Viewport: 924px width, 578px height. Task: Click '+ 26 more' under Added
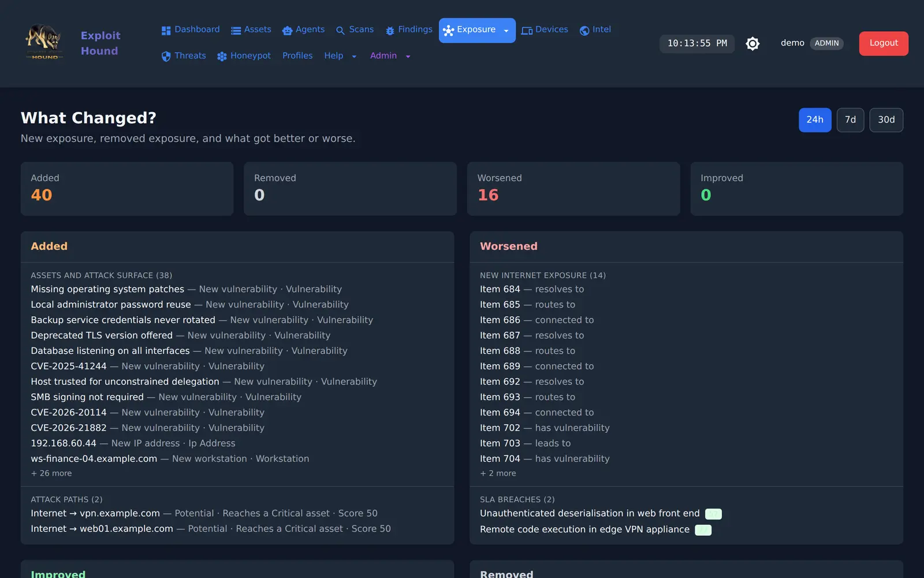[51, 473]
